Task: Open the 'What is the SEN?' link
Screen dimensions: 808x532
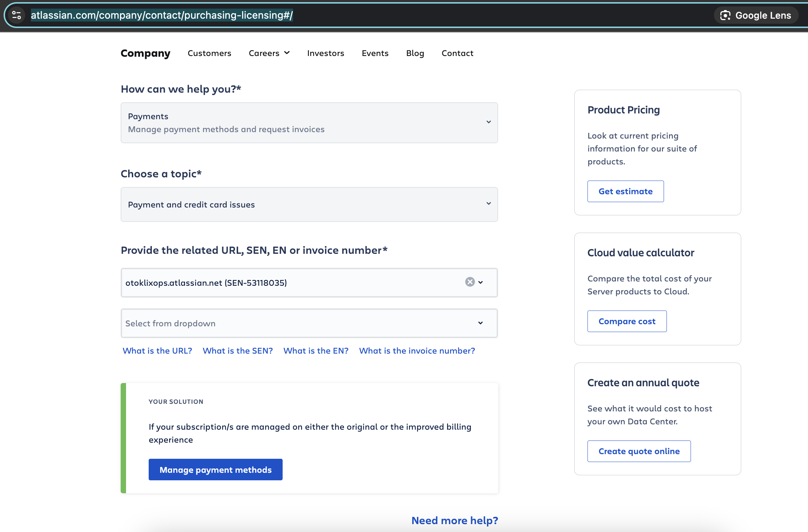Action: (237, 351)
